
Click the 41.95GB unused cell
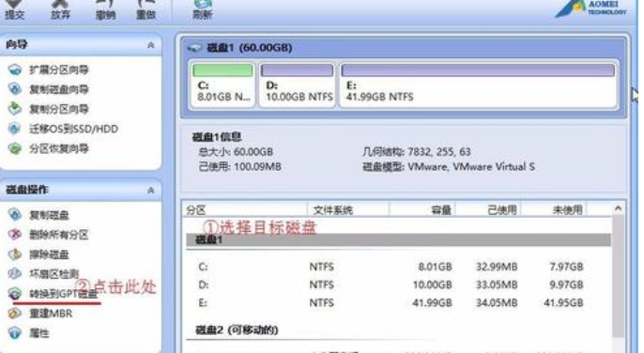click(x=563, y=303)
